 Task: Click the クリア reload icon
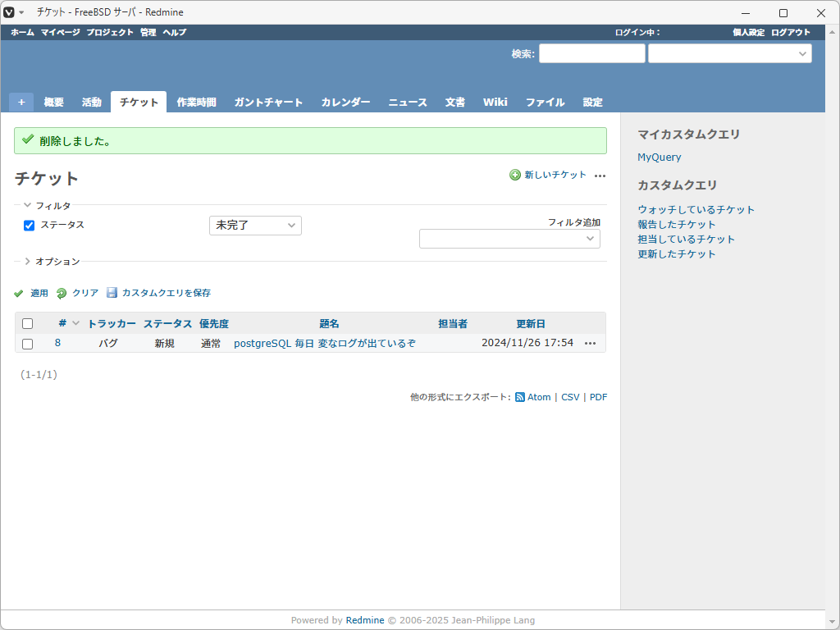pyautogui.click(x=62, y=293)
